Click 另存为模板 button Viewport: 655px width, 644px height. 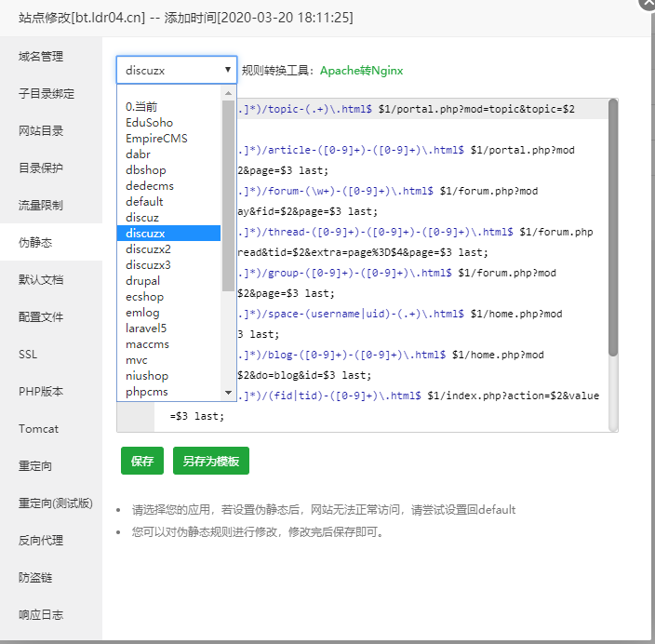point(210,461)
